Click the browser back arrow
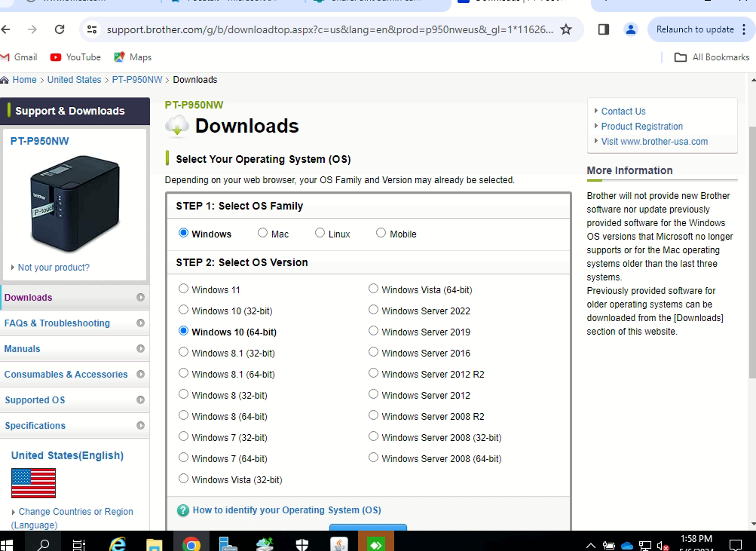Screen dimensions: 756x551 (5, 29)
